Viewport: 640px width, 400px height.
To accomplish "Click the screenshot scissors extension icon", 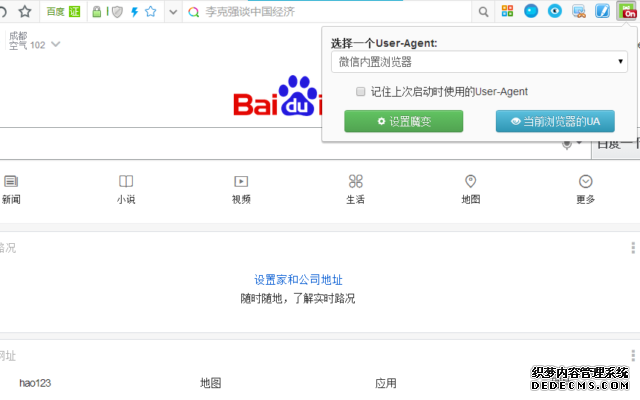I will click(579, 11).
